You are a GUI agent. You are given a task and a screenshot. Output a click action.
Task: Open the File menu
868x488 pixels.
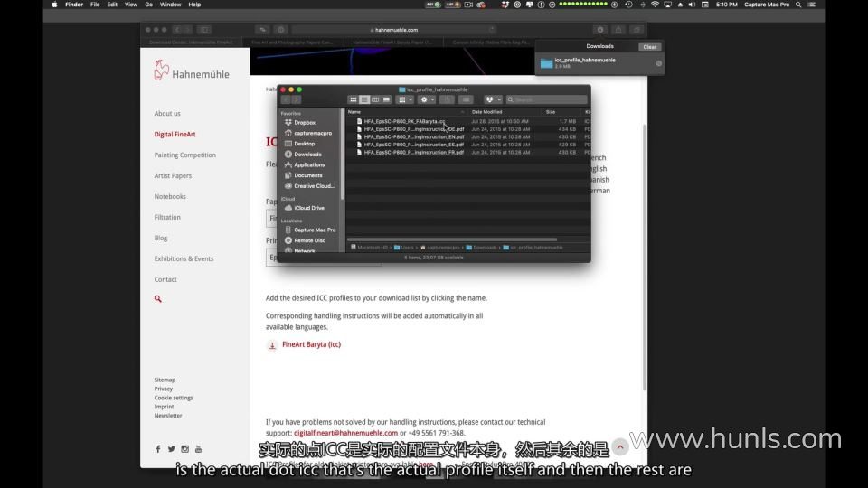click(95, 5)
